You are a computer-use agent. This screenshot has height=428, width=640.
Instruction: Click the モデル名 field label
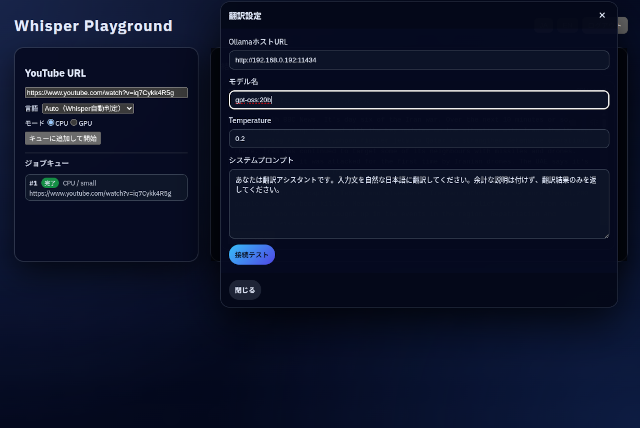pos(243,81)
